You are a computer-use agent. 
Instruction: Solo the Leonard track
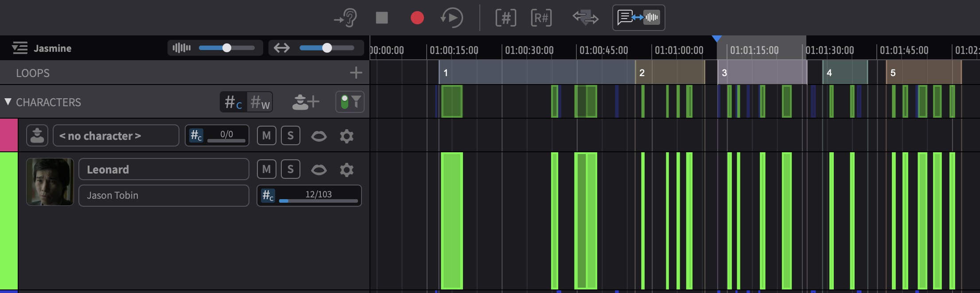pos(291,169)
